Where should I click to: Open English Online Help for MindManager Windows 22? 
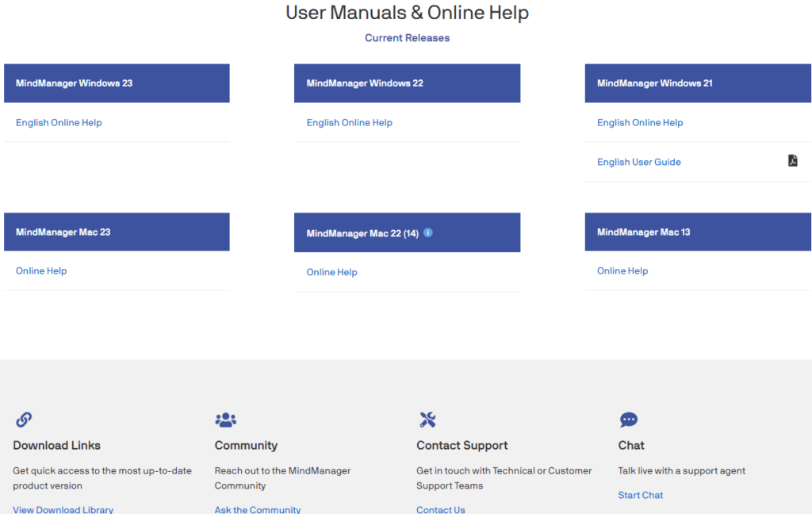(350, 123)
